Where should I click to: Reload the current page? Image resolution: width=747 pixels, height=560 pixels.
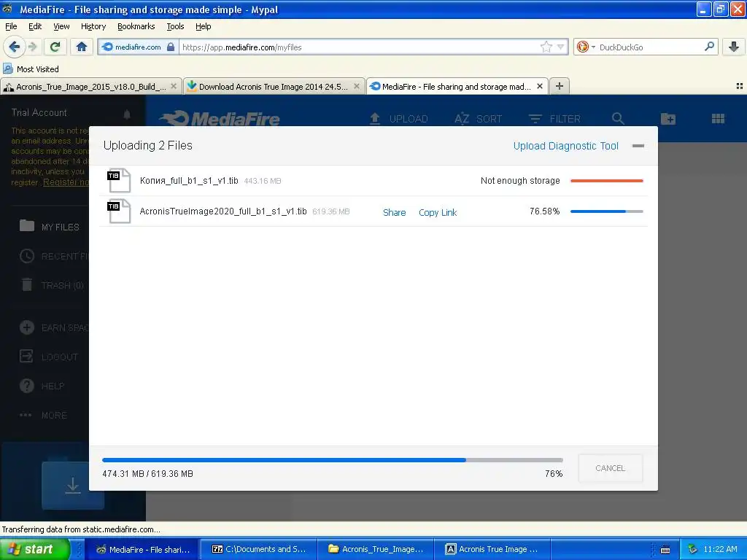[x=55, y=47]
